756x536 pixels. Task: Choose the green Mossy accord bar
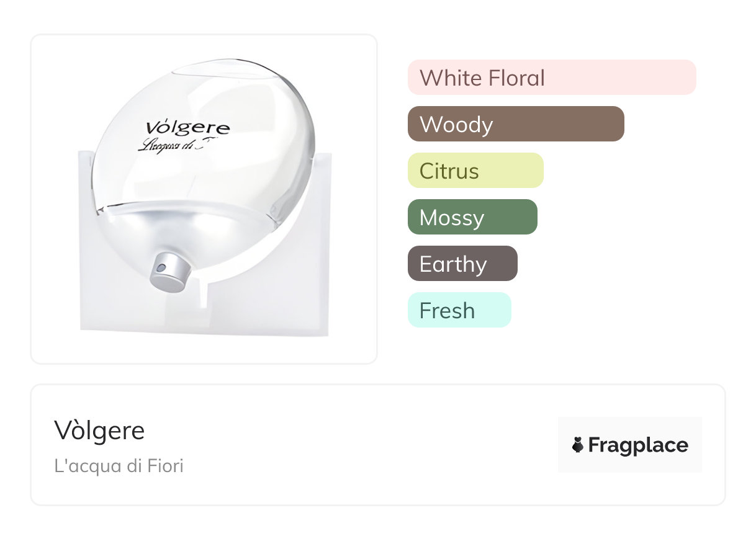pyautogui.click(x=472, y=217)
